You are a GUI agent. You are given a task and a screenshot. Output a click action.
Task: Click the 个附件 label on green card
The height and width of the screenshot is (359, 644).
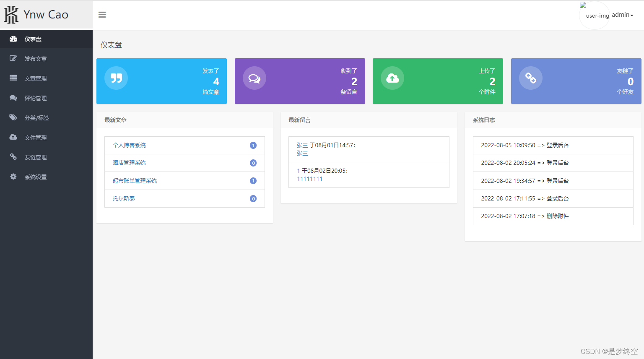pyautogui.click(x=487, y=92)
